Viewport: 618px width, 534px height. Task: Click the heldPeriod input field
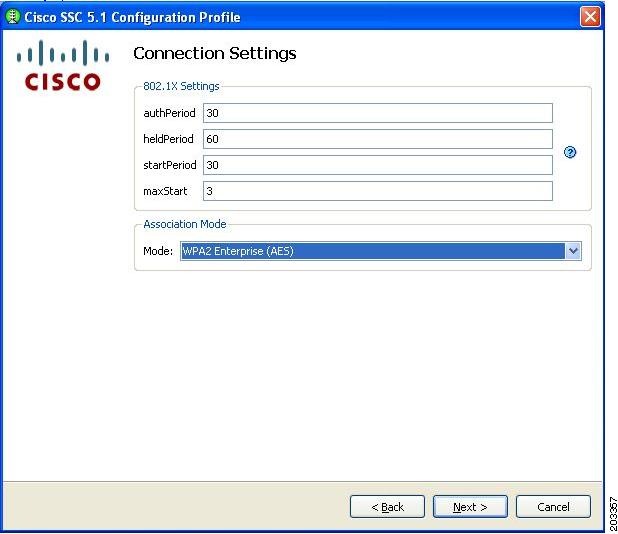coord(378,139)
